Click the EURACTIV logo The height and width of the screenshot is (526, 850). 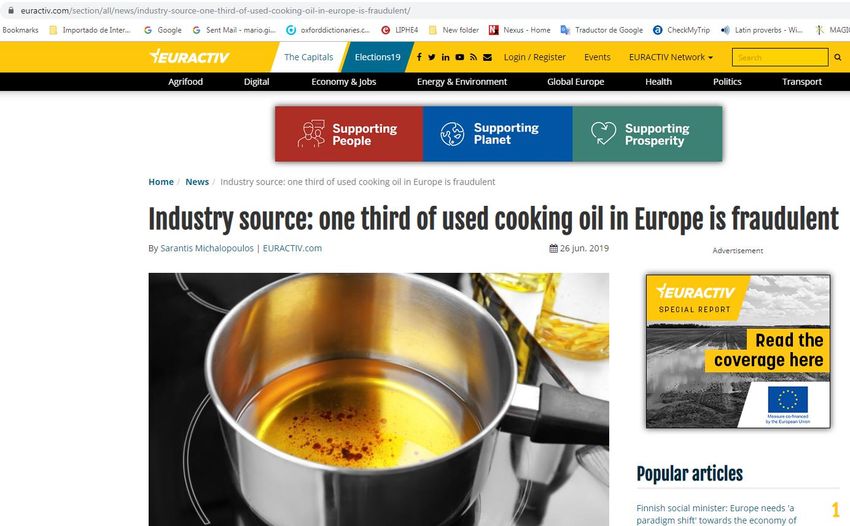pyautogui.click(x=189, y=56)
